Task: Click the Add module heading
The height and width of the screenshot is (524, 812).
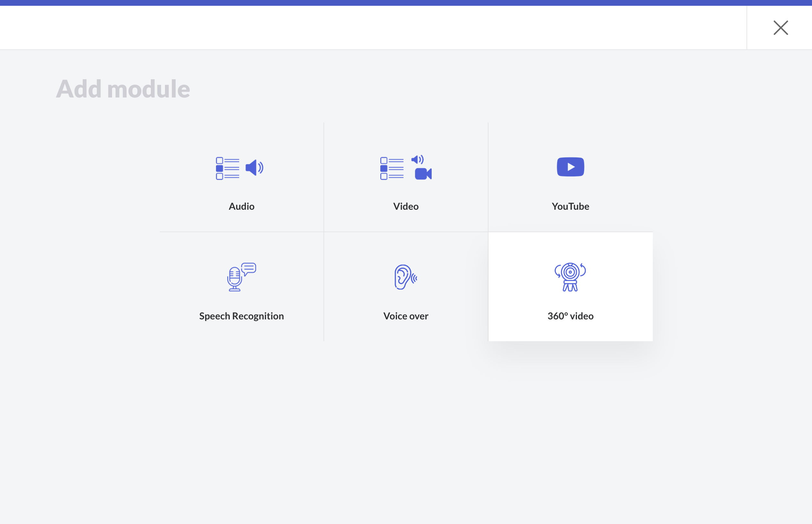Action: [123, 89]
